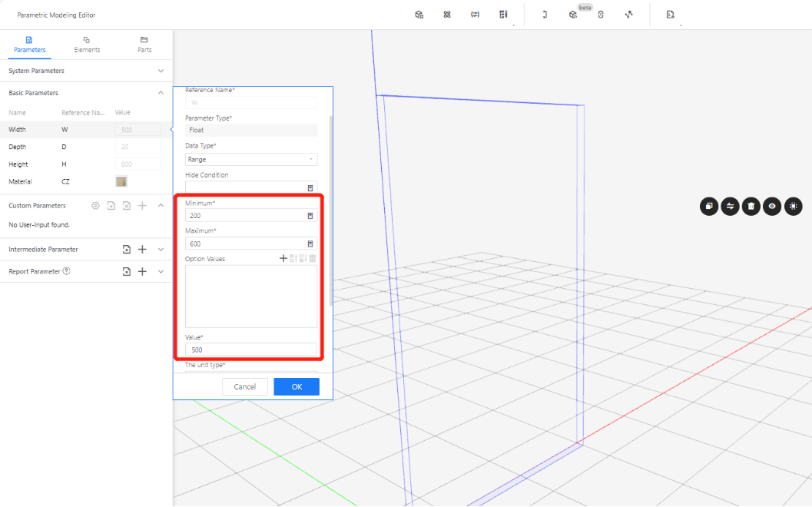This screenshot has width=812, height=507.
Task: Click the formula icon in Minimum field
Action: click(x=310, y=216)
